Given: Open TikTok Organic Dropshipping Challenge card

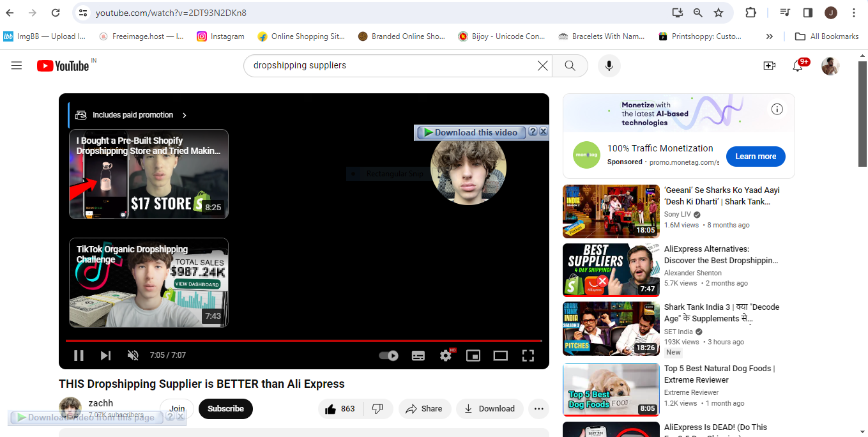Looking at the screenshot, I should (x=149, y=282).
